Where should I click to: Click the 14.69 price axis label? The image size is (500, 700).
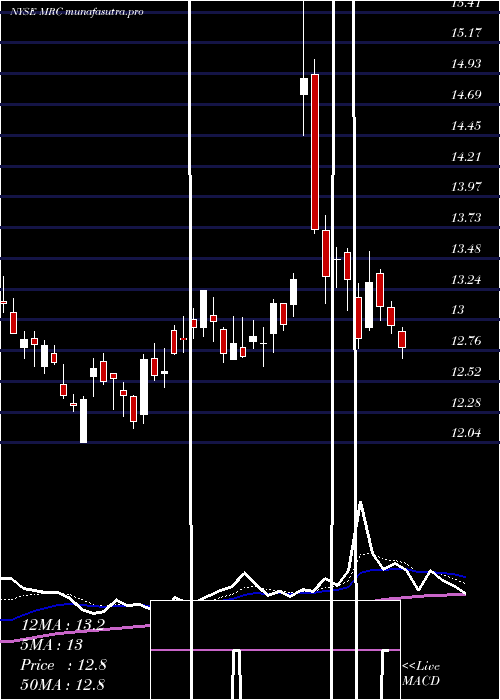pyautogui.click(x=467, y=95)
